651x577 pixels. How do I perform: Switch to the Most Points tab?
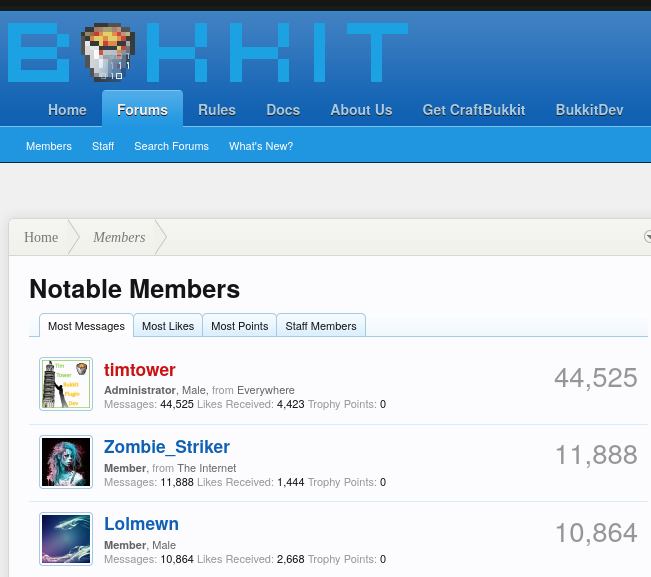(x=240, y=326)
